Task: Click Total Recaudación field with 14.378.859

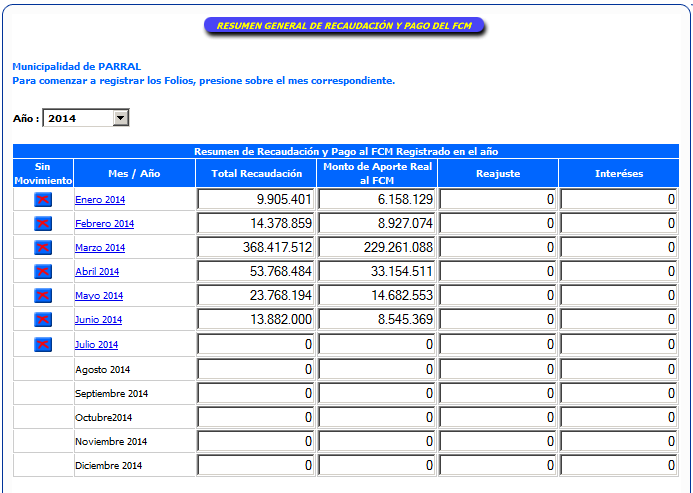Action: click(x=255, y=223)
